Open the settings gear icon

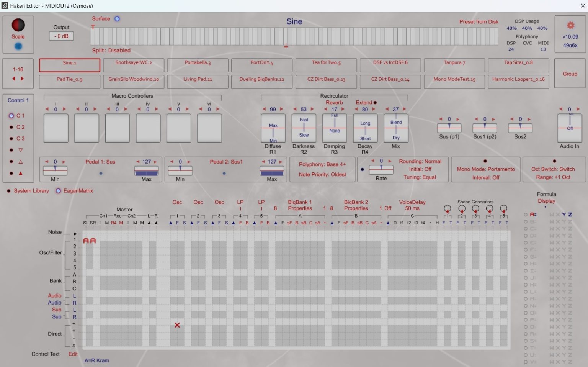point(570,25)
